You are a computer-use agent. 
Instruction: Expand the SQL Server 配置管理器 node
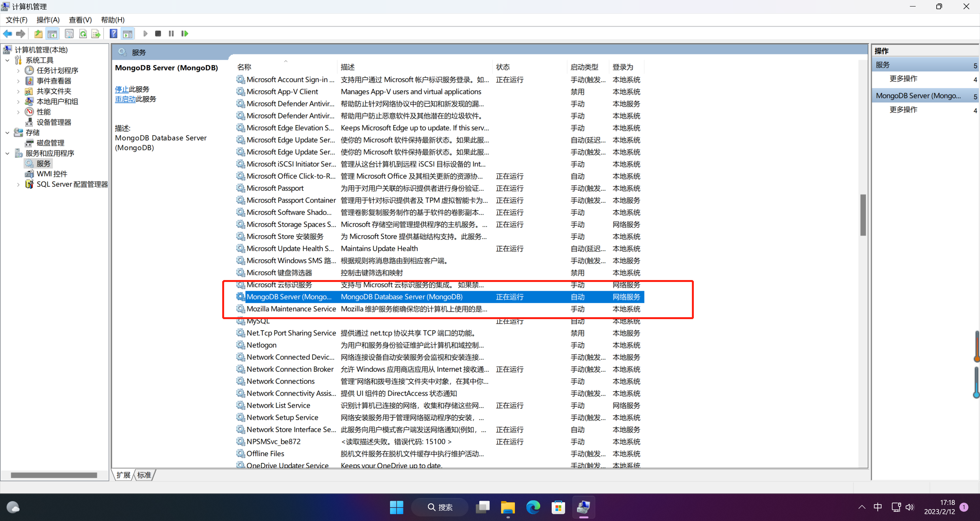pyautogui.click(x=18, y=185)
